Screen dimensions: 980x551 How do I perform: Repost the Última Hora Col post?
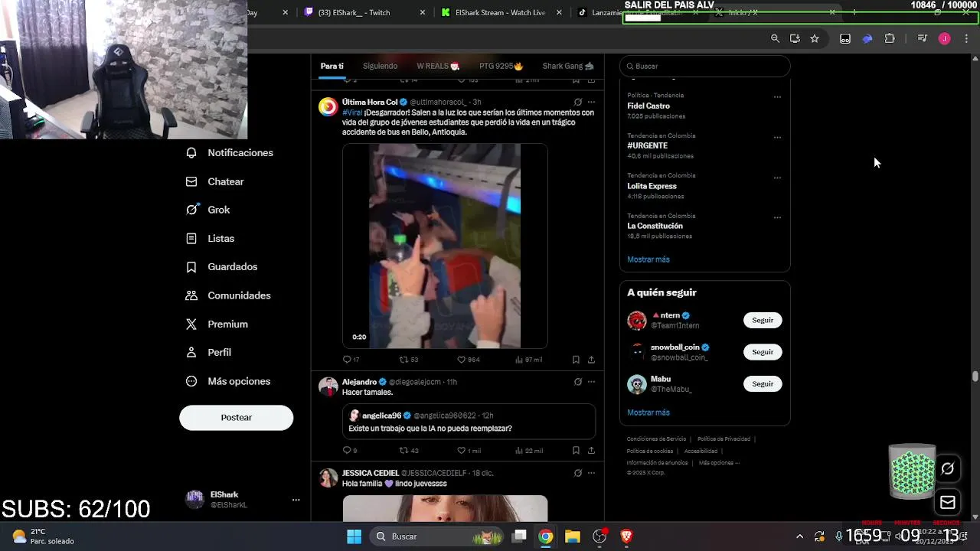(x=408, y=360)
